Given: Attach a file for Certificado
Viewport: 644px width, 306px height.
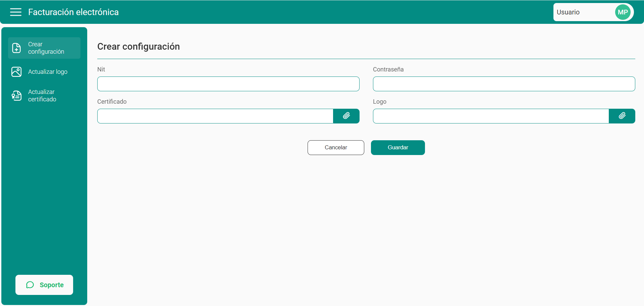Looking at the screenshot, I should [x=346, y=116].
